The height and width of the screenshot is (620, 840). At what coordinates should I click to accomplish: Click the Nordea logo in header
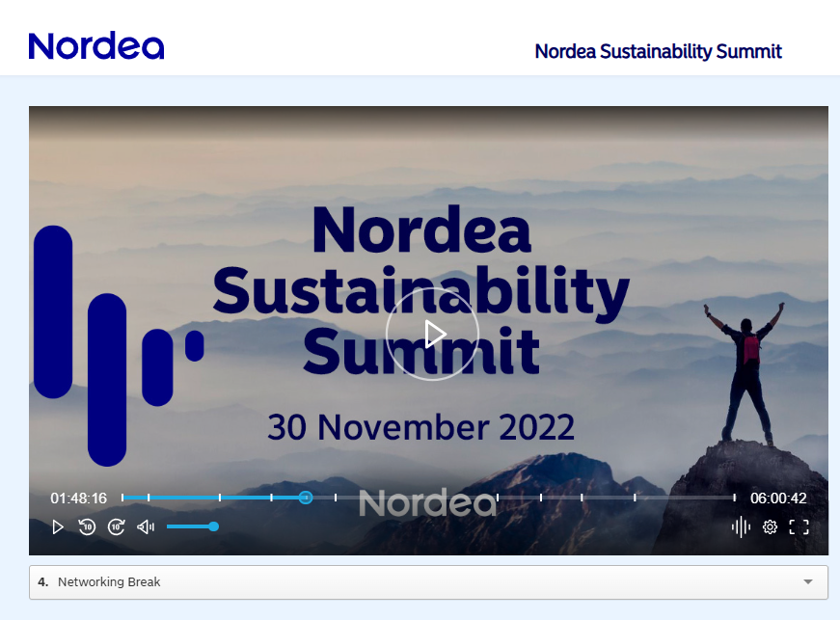point(96,46)
